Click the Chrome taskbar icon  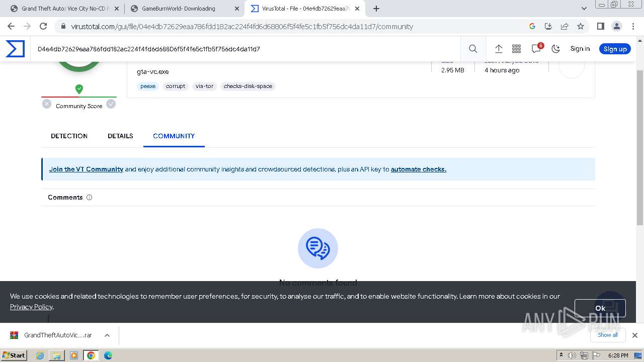click(91, 355)
